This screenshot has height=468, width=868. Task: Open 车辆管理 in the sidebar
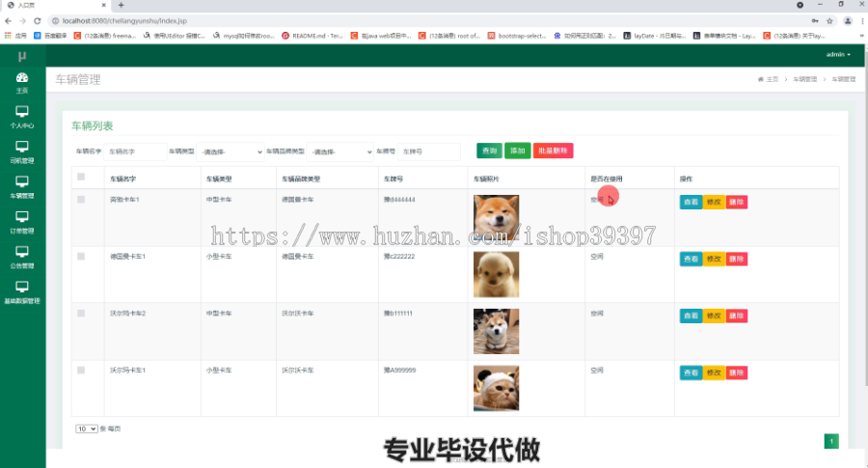click(22, 187)
